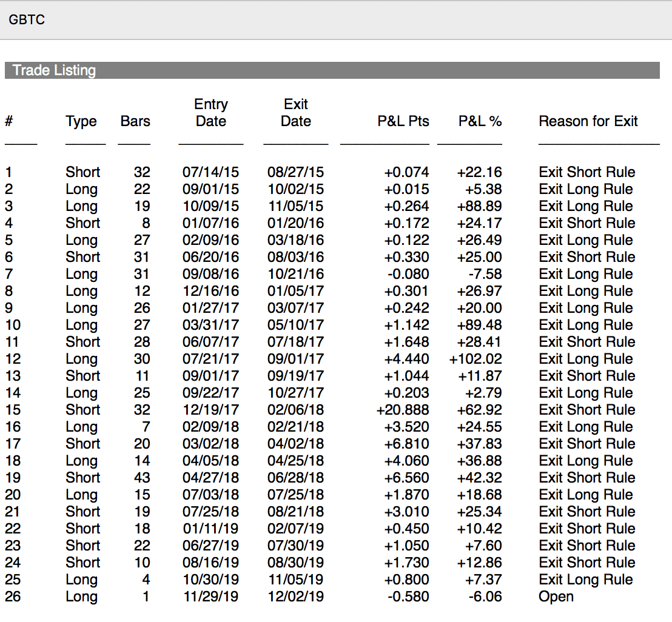Click the +20.888 P&L points value
The image size is (672, 622).
click(x=403, y=410)
